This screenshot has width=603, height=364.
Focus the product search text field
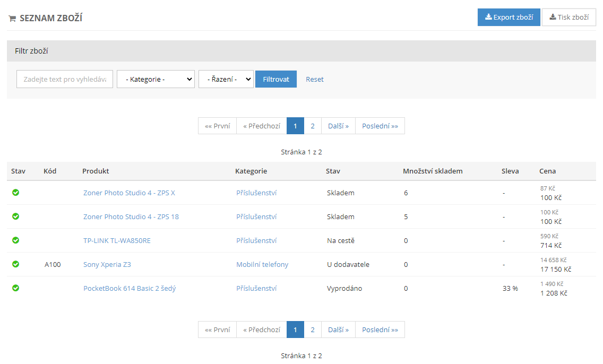tap(65, 79)
